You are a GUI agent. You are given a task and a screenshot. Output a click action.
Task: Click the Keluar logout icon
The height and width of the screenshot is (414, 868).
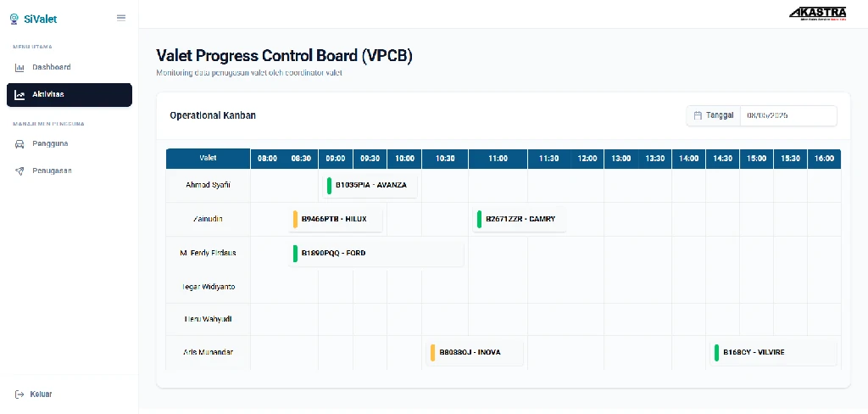pyautogui.click(x=19, y=394)
